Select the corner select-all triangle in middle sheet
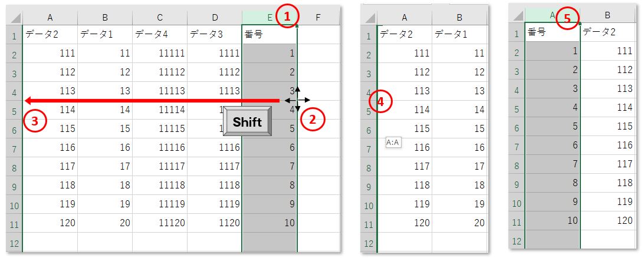644x258 pixels. pos(370,18)
